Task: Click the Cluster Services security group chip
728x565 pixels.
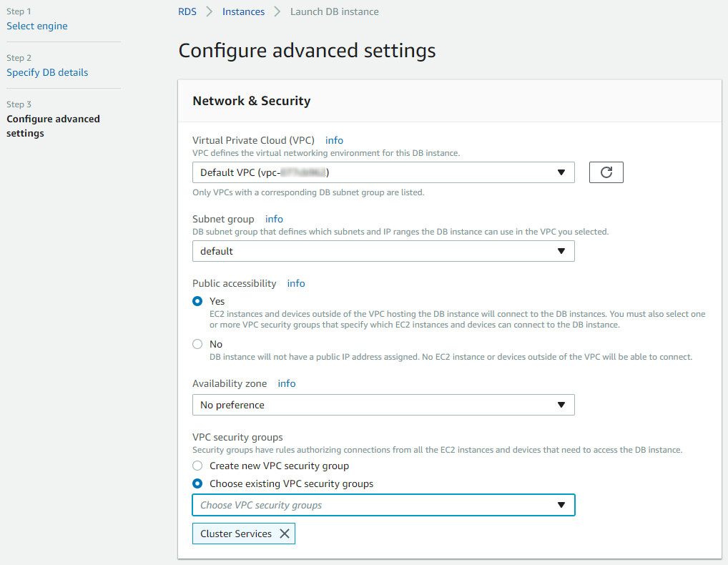Action: click(235, 534)
